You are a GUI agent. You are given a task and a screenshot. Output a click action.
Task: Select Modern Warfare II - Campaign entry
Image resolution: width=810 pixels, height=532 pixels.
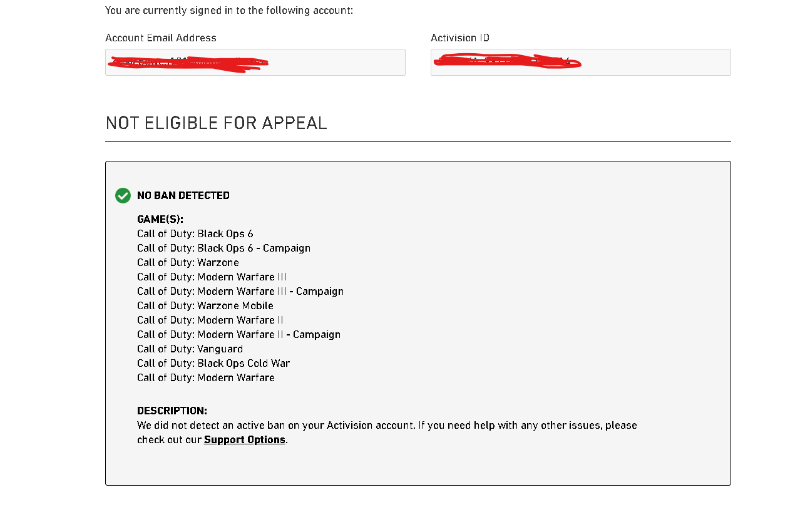coord(238,334)
